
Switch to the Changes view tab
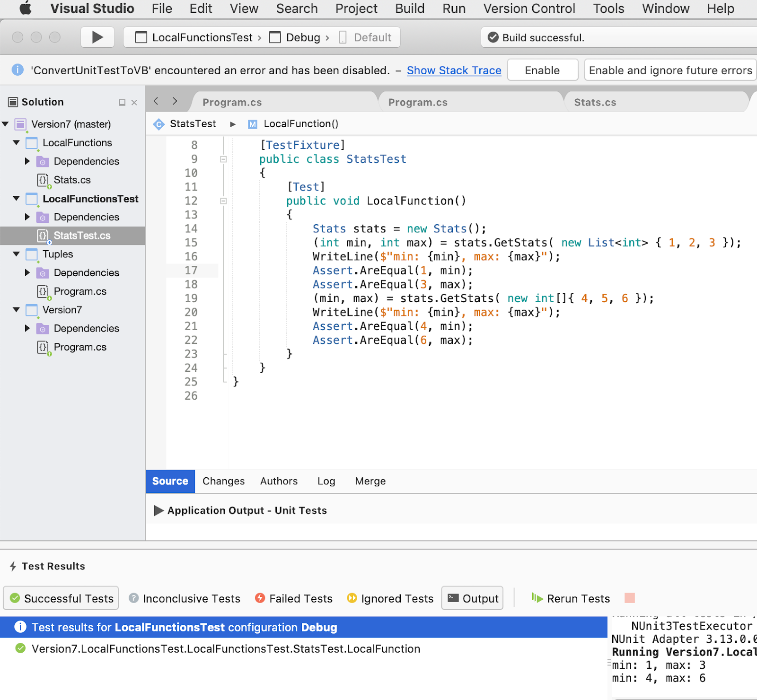(x=223, y=481)
